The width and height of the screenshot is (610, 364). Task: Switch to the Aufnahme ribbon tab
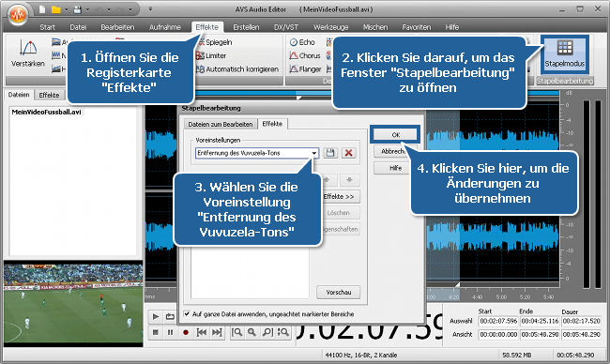click(x=165, y=27)
